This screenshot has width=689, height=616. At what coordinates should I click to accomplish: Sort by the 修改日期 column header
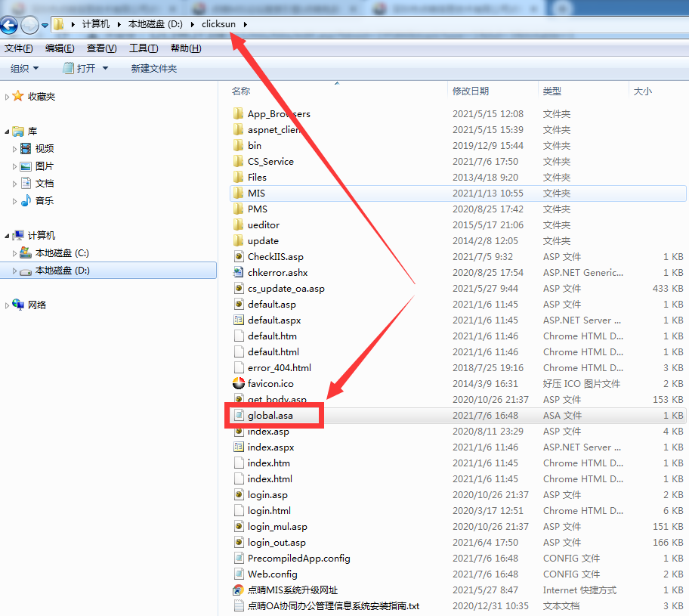click(471, 91)
